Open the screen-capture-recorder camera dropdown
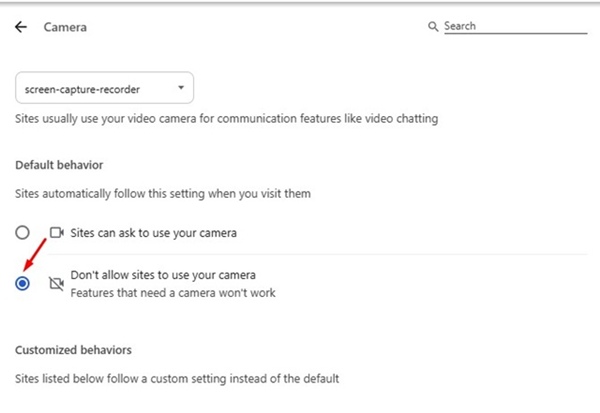The height and width of the screenshot is (413, 600). pyautogui.click(x=105, y=88)
